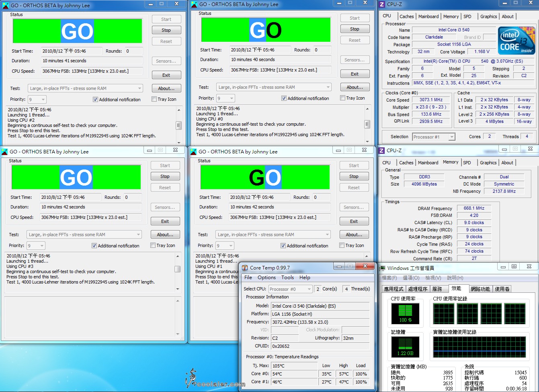Click ORTHOS title icon in CPU #3 window
Viewport: 539px width, 392px height.
(x=5, y=152)
